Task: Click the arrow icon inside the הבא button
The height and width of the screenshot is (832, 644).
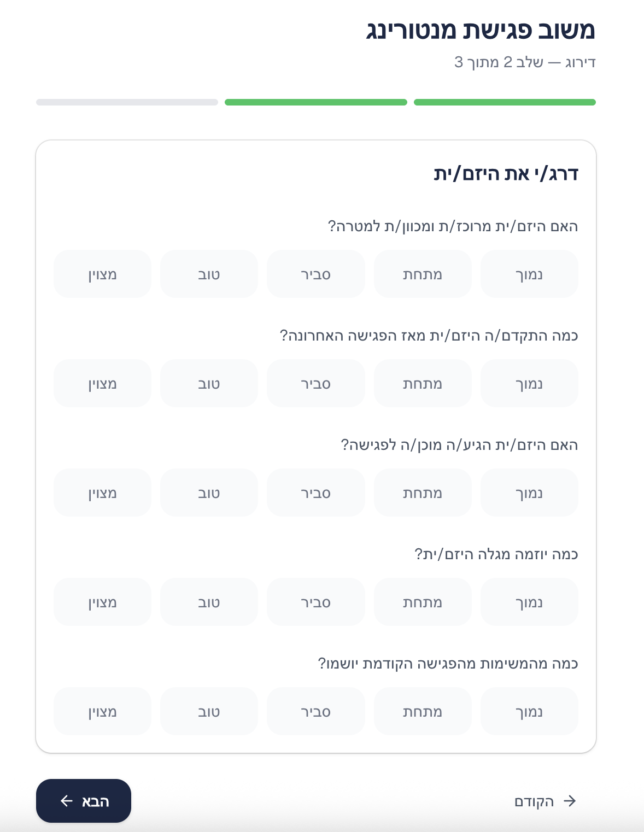Action: point(66,801)
